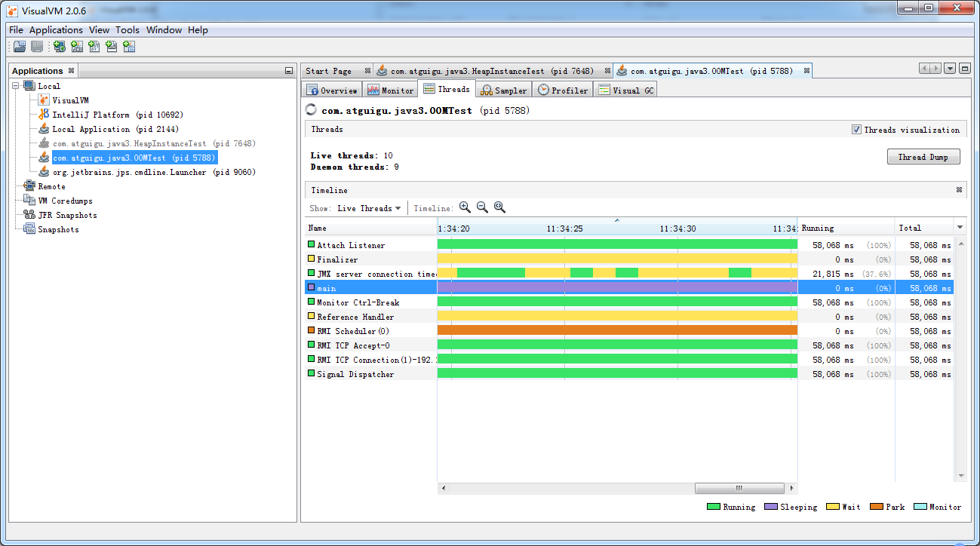Sort by the Total column header
Viewport: 980px width, 546px height.
924,228
